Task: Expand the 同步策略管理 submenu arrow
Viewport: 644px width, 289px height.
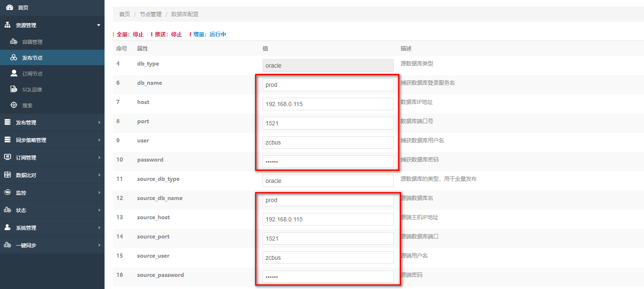Action: tap(99, 140)
